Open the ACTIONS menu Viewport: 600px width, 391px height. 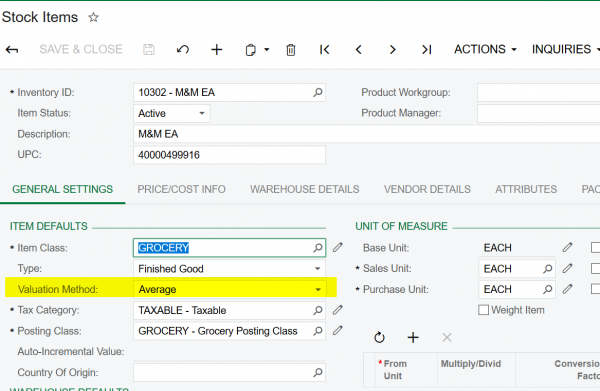coord(485,49)
